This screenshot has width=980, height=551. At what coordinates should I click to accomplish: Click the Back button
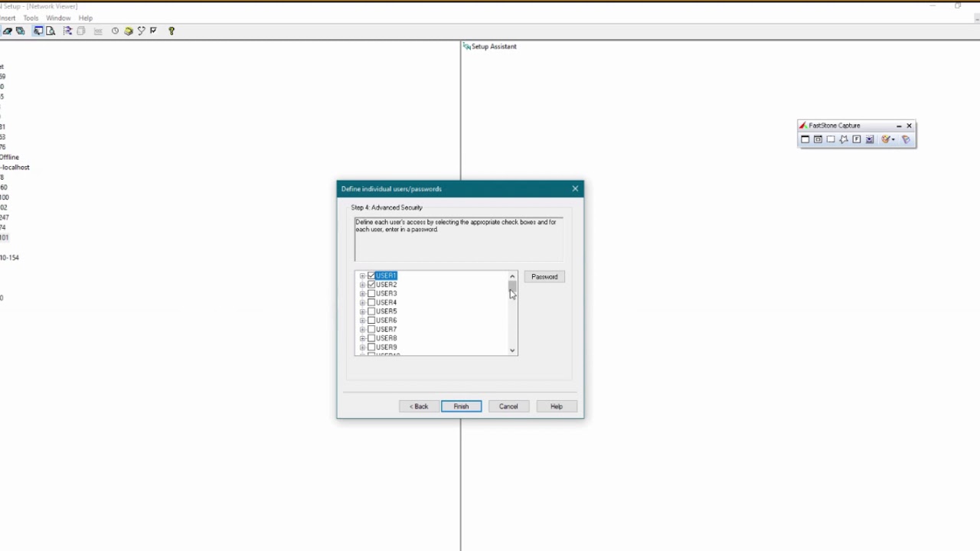click(419, 406)
